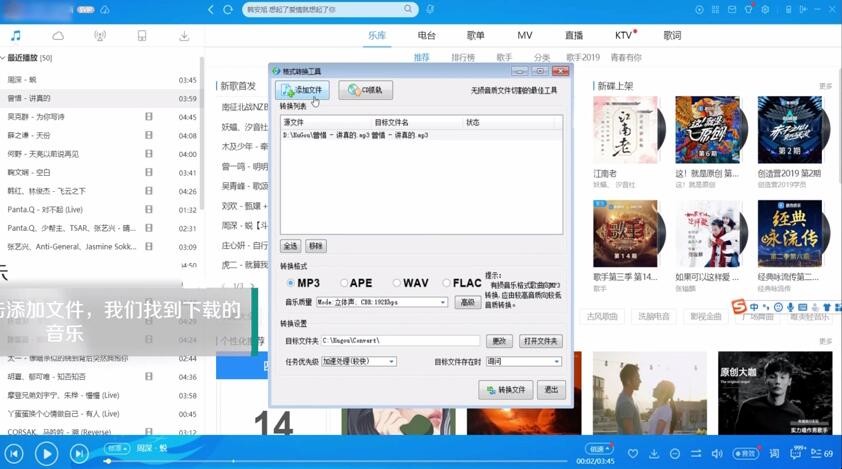Click the target folder path field

tap(400, 341)
